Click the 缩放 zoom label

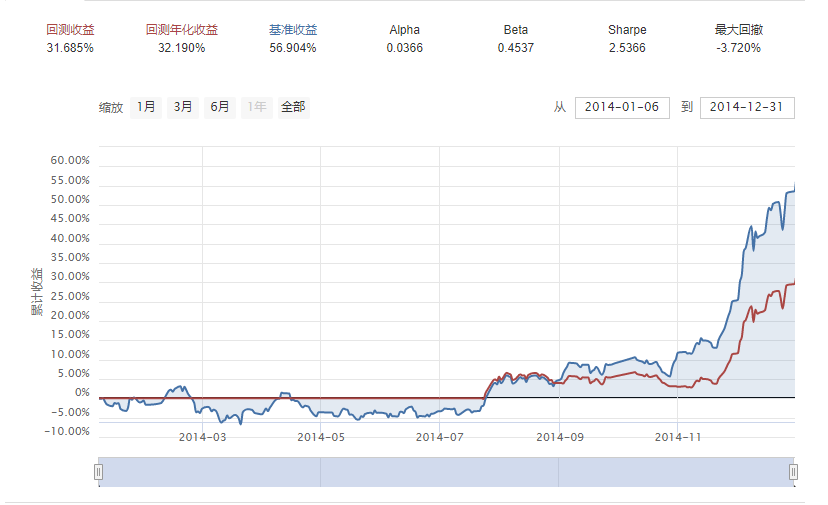point(111,108)
